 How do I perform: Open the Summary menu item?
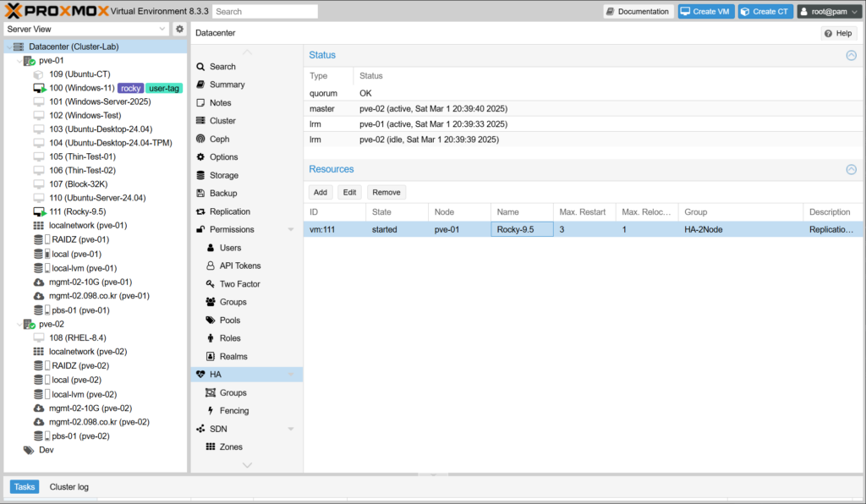(x=227, y=85)
